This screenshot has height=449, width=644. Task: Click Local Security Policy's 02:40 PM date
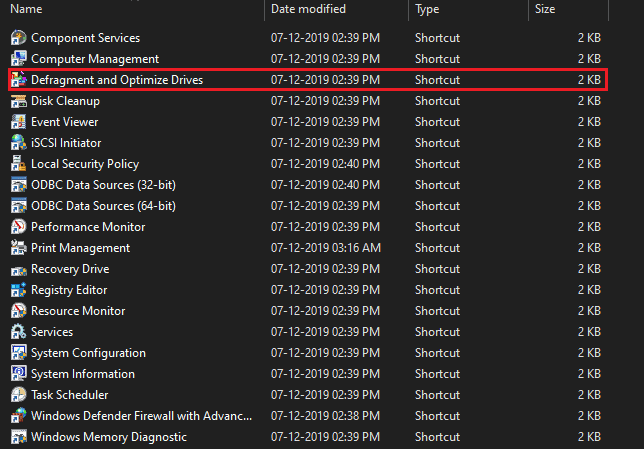tap(325, 164)
